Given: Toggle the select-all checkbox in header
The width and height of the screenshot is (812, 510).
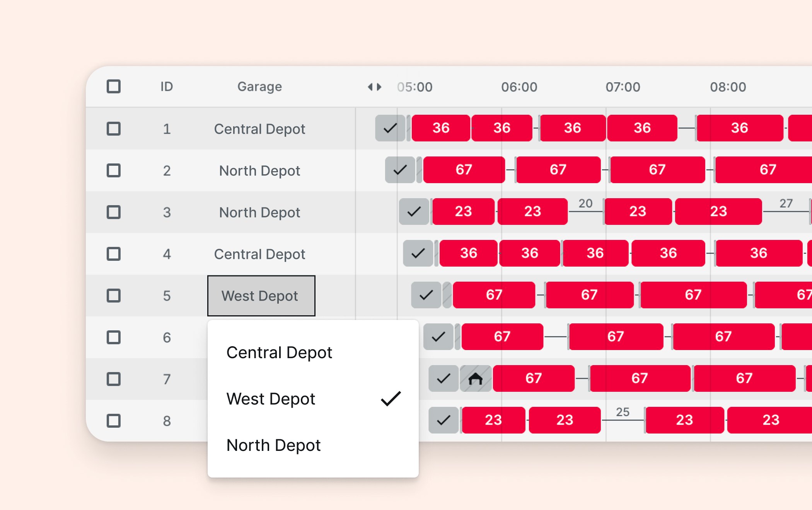Looking at the screenshot, I should coord(114,87).
